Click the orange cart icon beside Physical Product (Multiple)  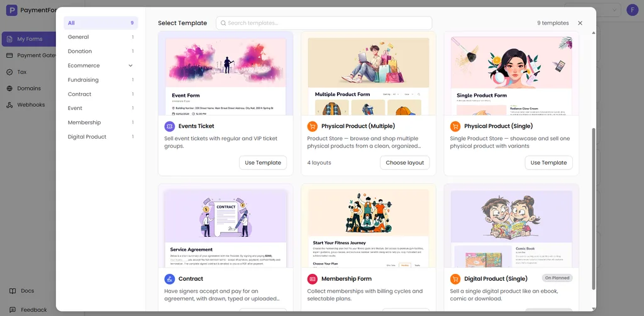pos(313,126)
